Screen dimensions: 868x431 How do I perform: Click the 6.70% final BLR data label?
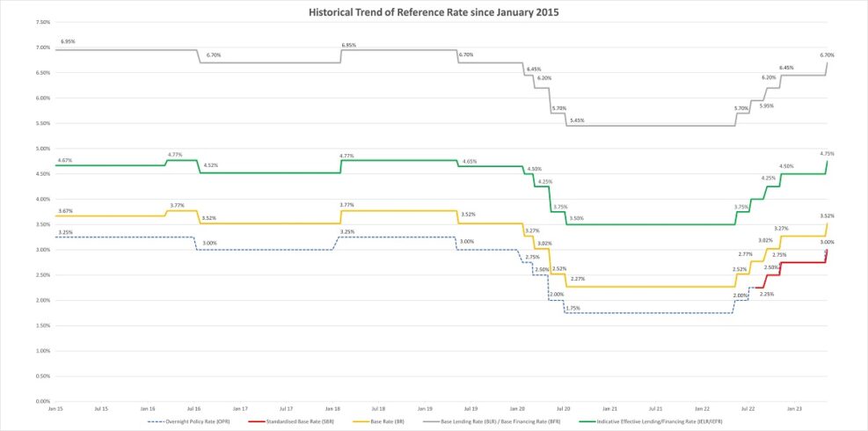point(827,55)
